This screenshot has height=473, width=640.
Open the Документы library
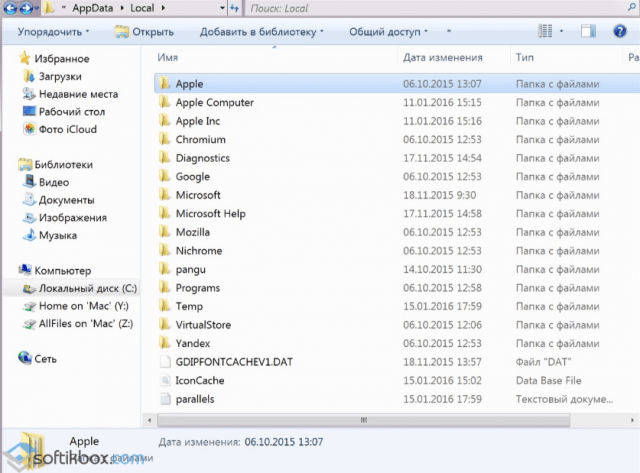(x=59, y=200)
